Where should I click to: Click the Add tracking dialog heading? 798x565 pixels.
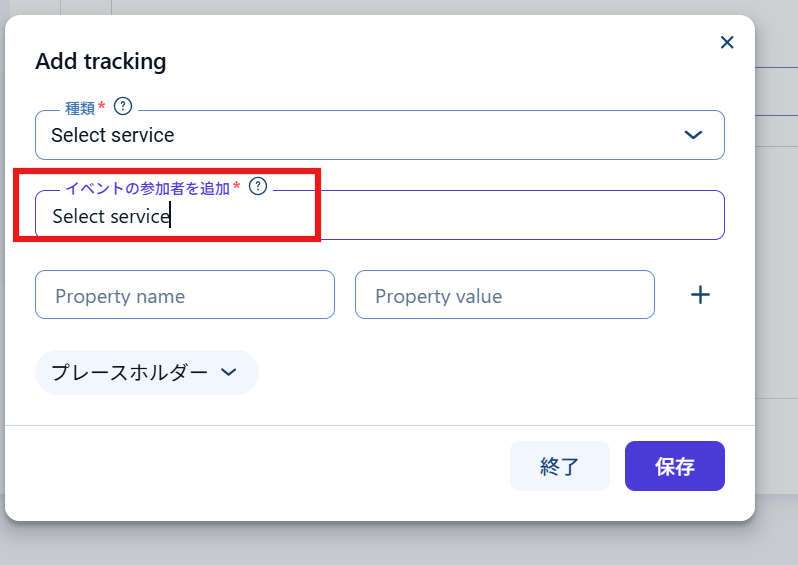pyautogui.click(x=101, y=62)
